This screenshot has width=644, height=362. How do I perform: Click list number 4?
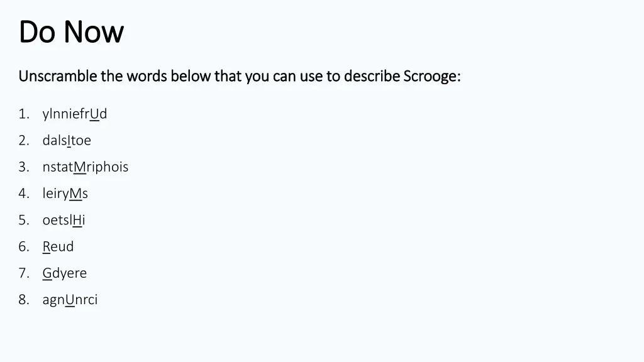point(24,194)
